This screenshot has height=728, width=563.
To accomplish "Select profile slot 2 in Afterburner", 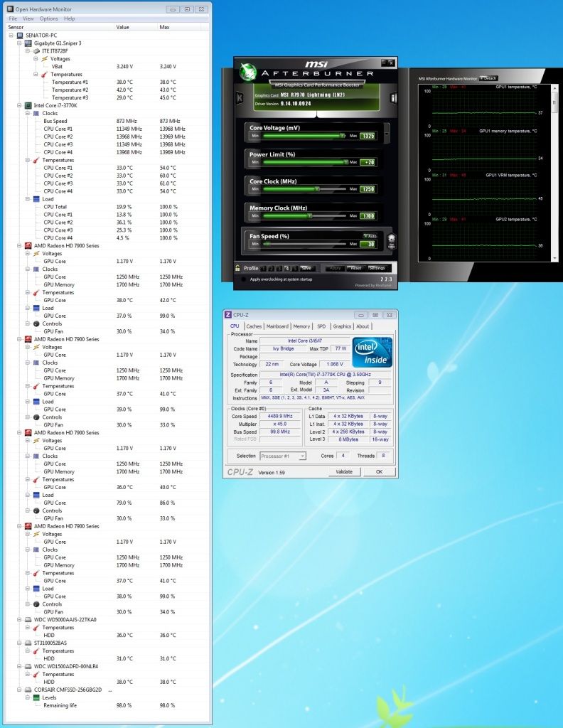I will point(272,268).
